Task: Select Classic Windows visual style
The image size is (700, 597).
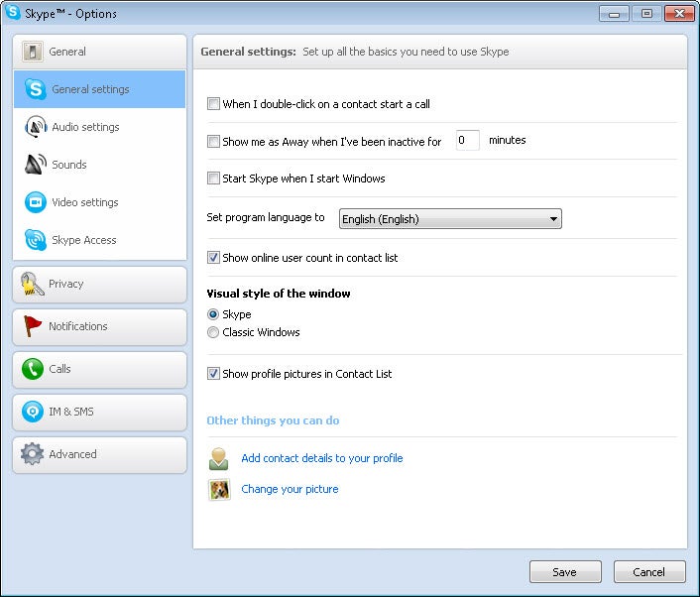Action: 213,332
